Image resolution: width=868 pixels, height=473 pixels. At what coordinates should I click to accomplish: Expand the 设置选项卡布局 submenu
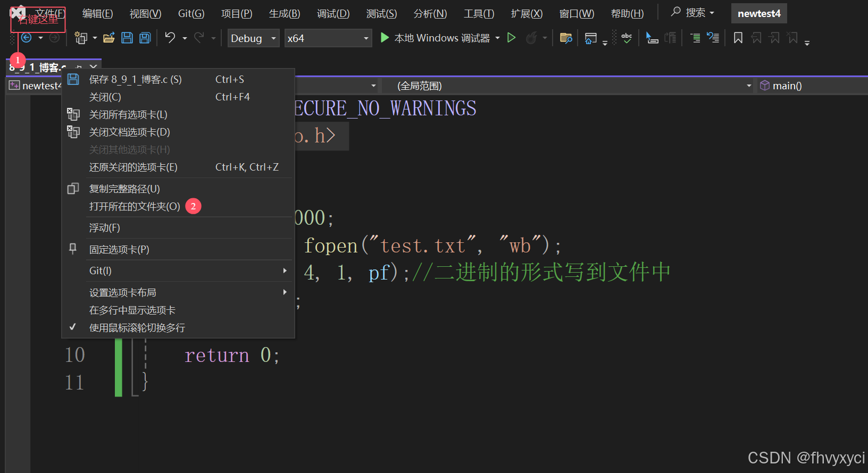coord(178,292)
